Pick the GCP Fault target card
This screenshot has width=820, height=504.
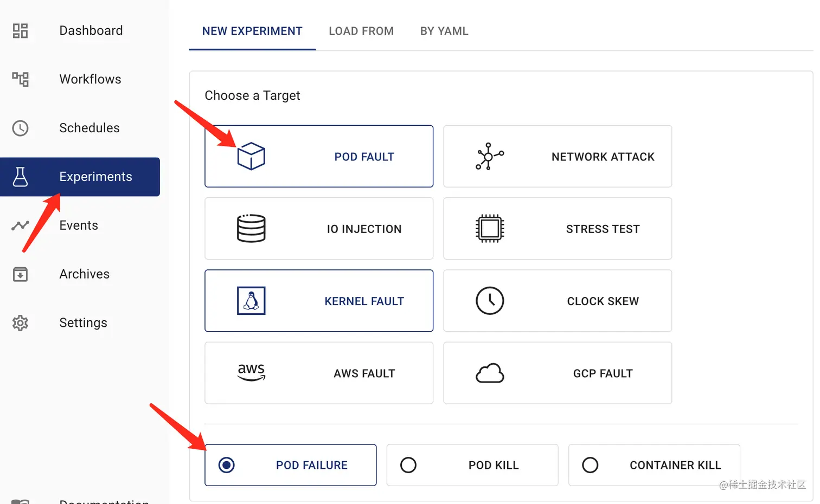pos(558,373)
